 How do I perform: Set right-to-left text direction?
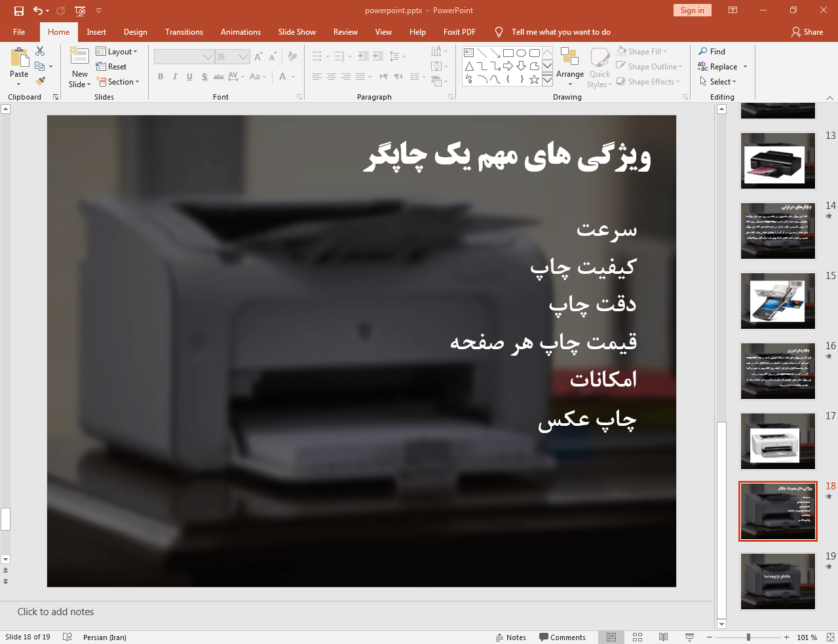399,77
